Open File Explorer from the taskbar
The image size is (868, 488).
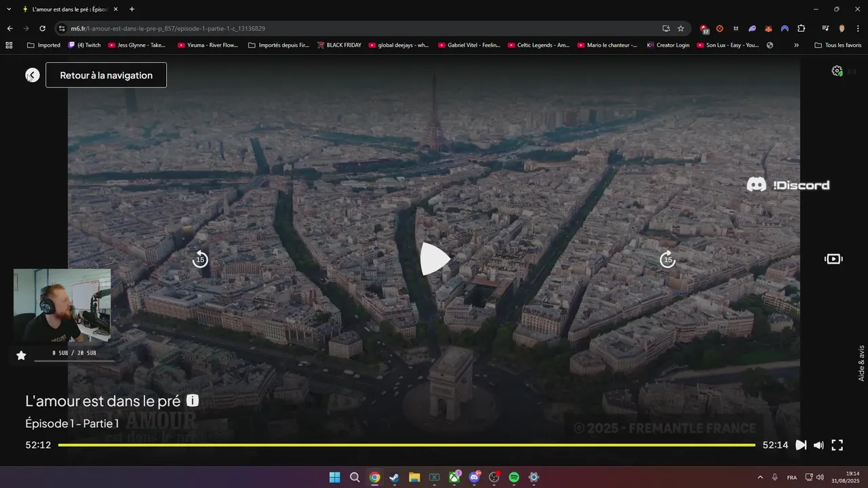coord(414,477)
